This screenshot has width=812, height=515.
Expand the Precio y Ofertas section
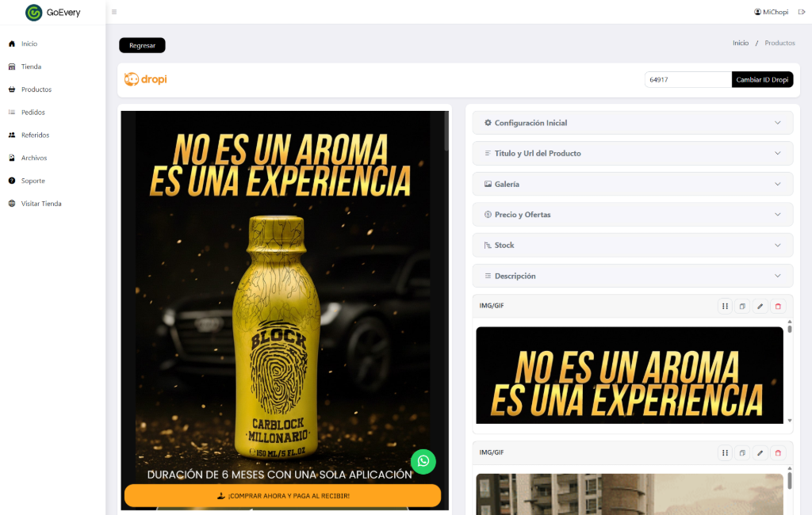pos(632,215)
